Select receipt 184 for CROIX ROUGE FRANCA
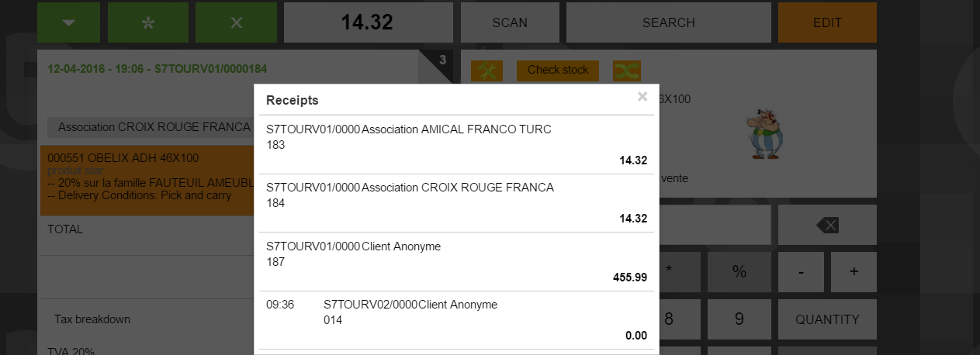The image size is (980, 355). tap(456, 203)
